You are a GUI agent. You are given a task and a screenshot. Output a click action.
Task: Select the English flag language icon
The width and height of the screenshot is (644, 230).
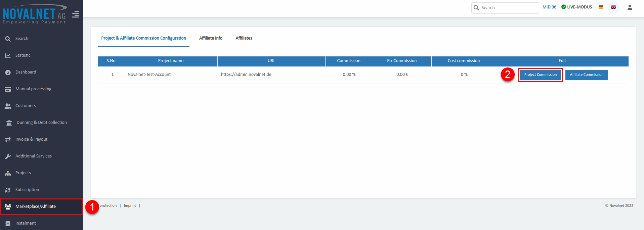tap(613, 7)
